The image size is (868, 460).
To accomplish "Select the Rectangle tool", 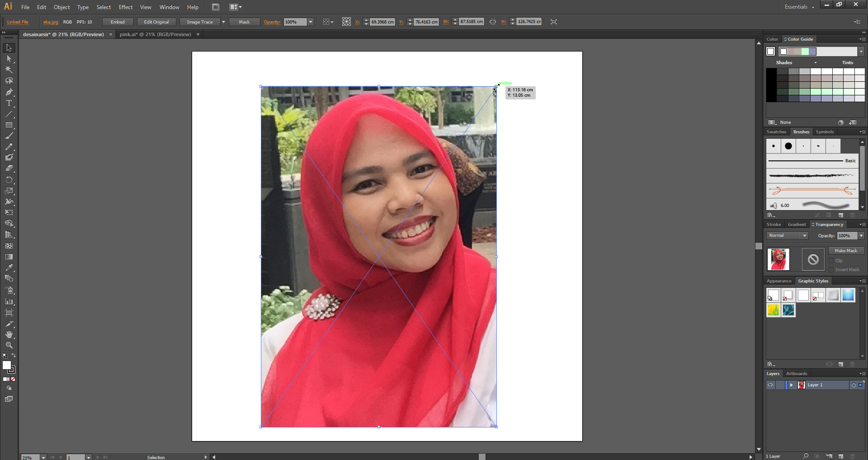I will [9, 125].
